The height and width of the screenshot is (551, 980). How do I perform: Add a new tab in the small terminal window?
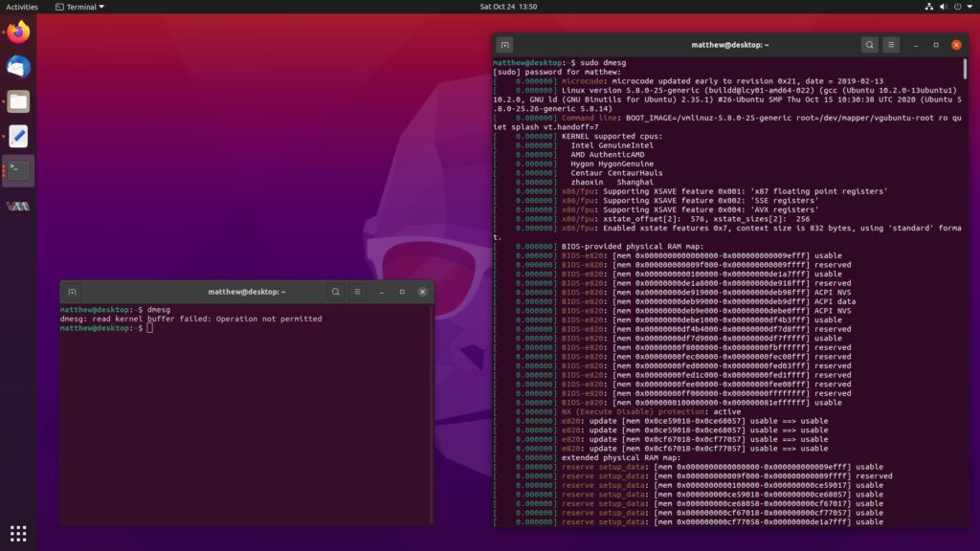pos(73,292)
